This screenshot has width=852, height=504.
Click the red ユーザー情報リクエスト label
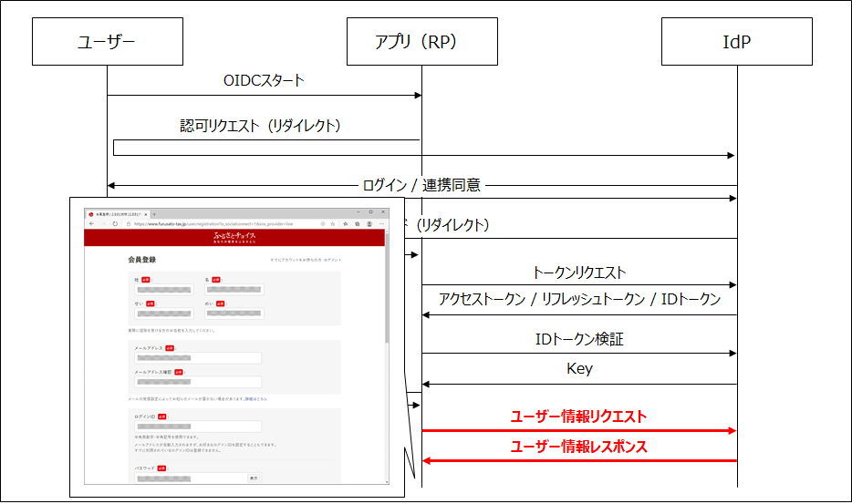click(578, 417)
